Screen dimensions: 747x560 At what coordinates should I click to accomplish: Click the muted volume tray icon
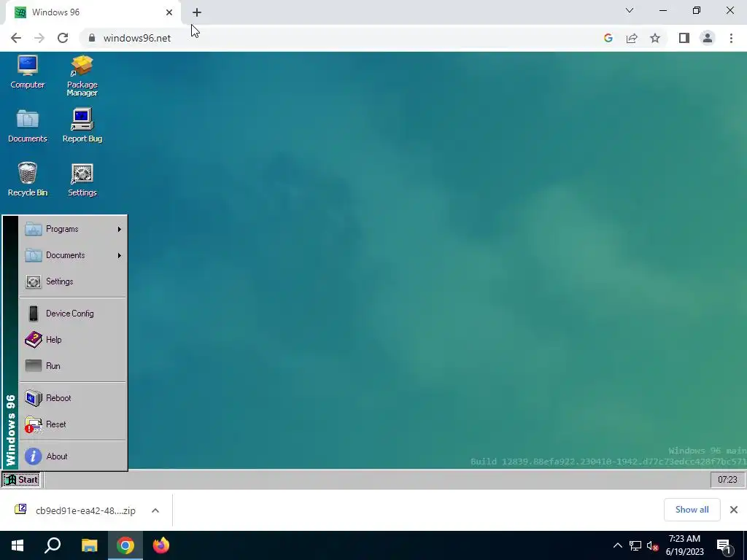(653, 545)
